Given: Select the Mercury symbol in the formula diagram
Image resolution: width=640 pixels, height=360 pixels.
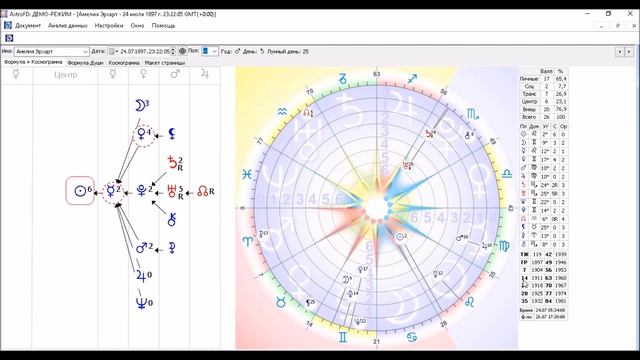Looking at the screenshot, I should coord(110,191).
